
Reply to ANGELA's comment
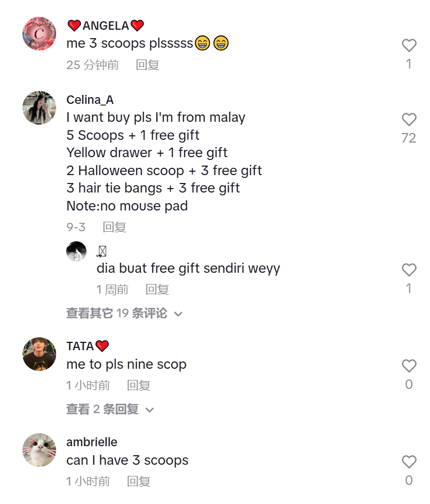148,65
